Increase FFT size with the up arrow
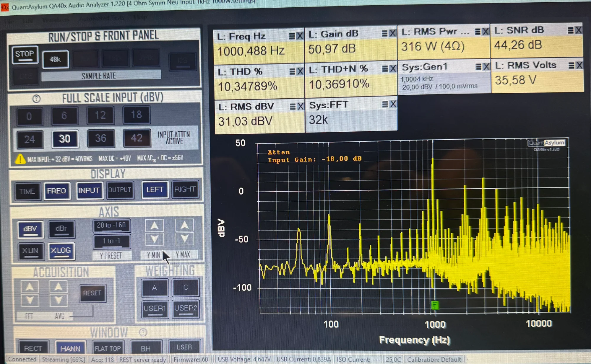The width and height of the screenshot is (591, 364). (x=30, y=287)
